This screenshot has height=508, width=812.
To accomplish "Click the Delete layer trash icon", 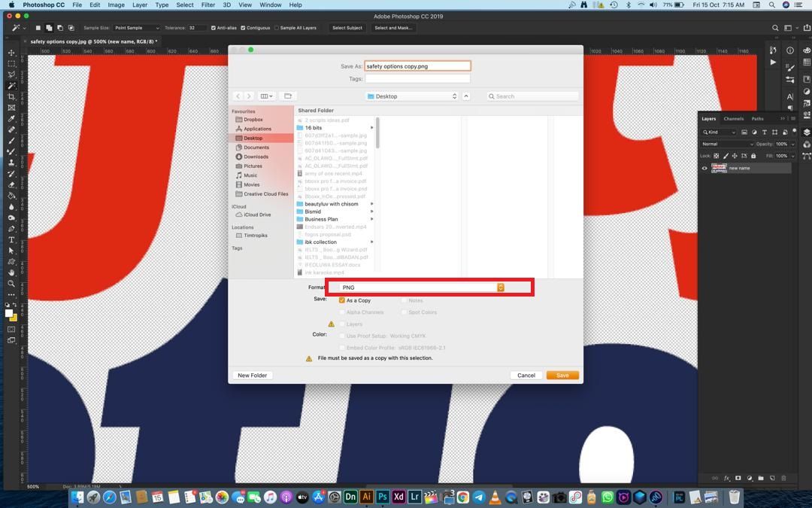I will click(x=784, y=478).
